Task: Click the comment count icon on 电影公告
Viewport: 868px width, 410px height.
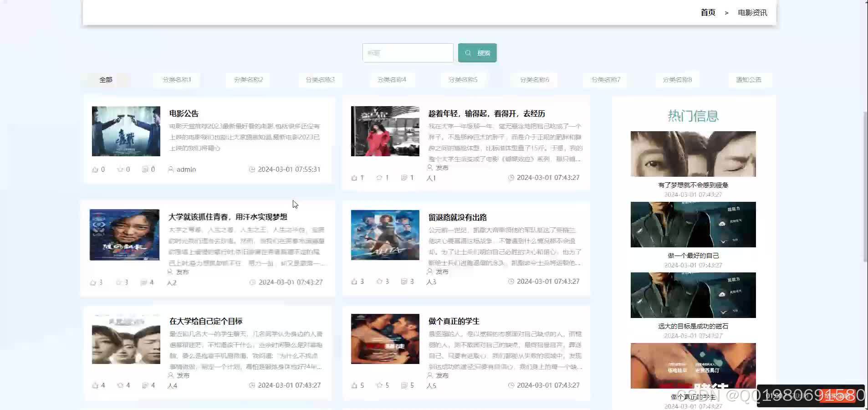Action: [145, 169]
